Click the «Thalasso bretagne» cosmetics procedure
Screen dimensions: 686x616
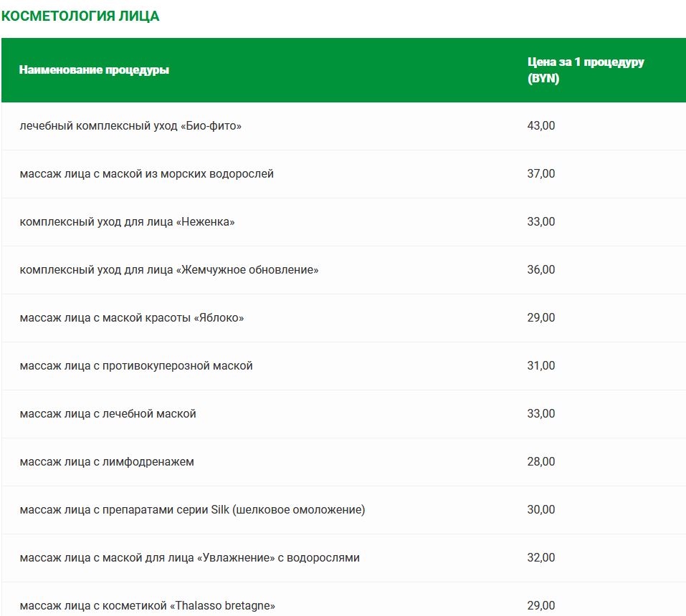[x=147, y=606]
